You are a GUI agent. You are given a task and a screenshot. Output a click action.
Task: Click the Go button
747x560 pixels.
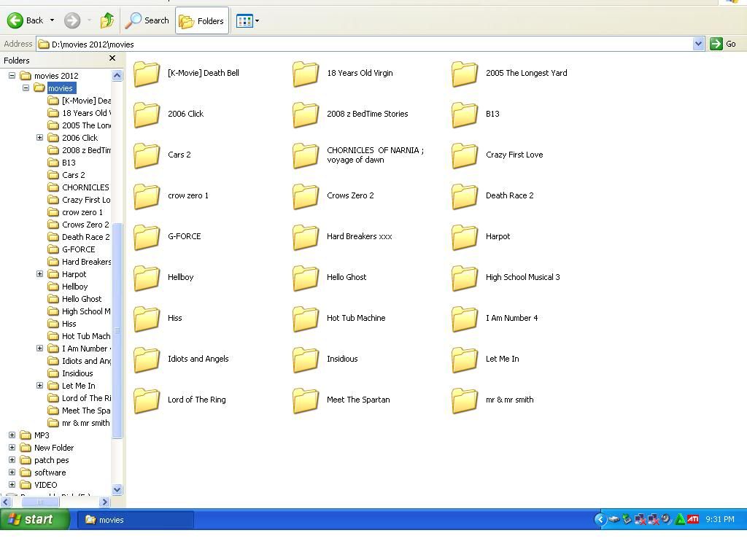723,44
